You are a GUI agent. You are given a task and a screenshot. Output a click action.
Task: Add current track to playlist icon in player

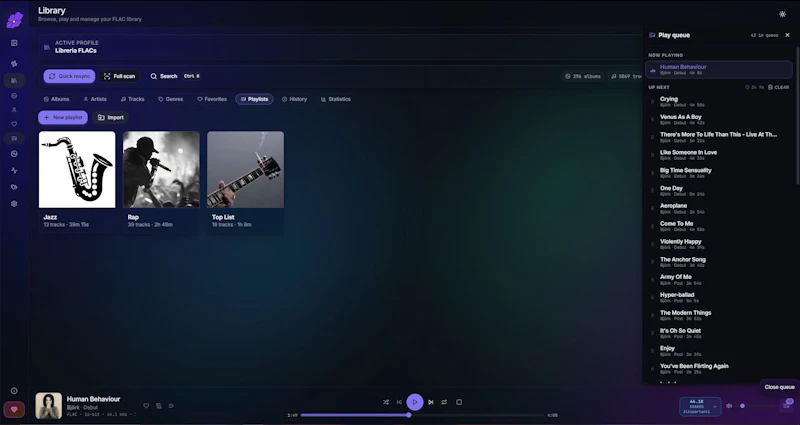[x=159, y=406]
